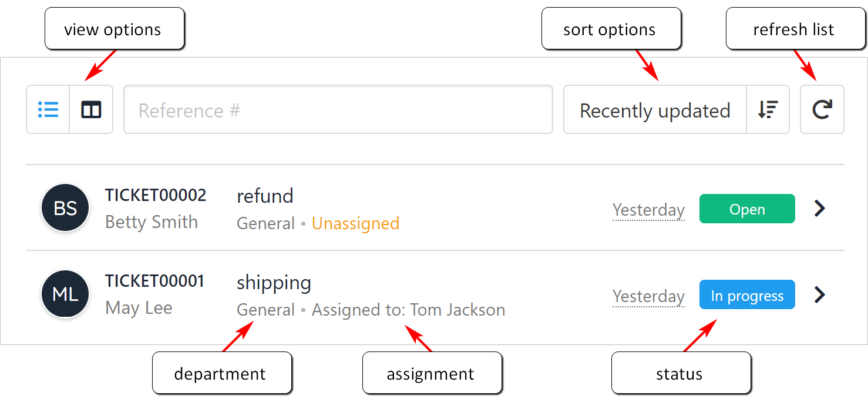Switch to split panel view
This screenshot has width=868, height=402.
coord(91,110)
